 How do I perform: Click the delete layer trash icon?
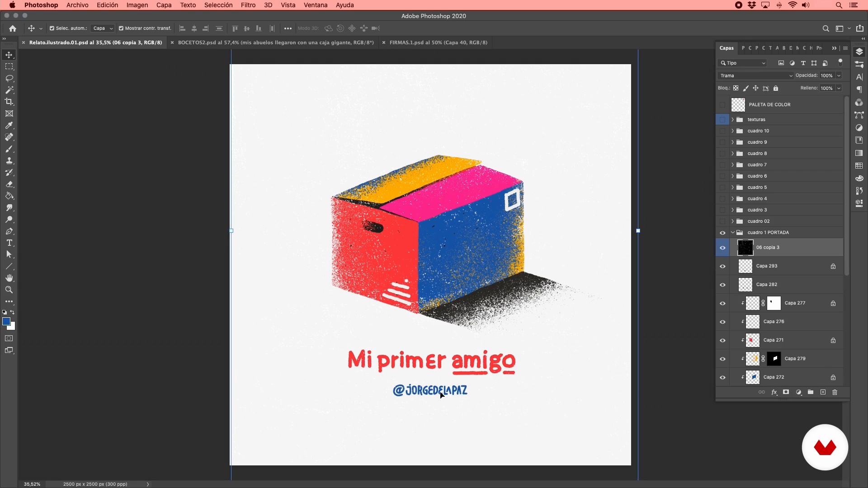(x=835, y=392)
